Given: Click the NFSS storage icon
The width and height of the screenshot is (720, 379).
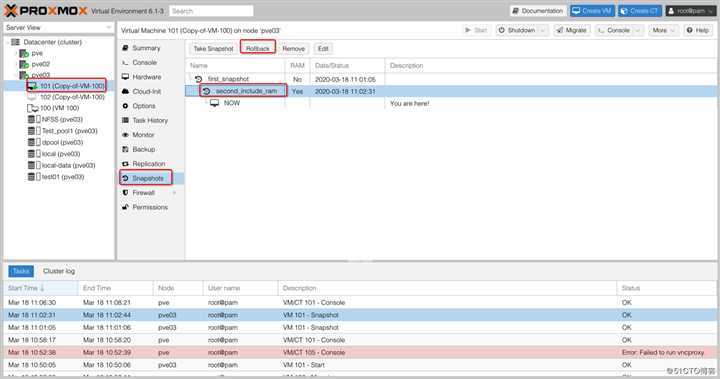Looking at the screenshot, I should coord(34,119).
